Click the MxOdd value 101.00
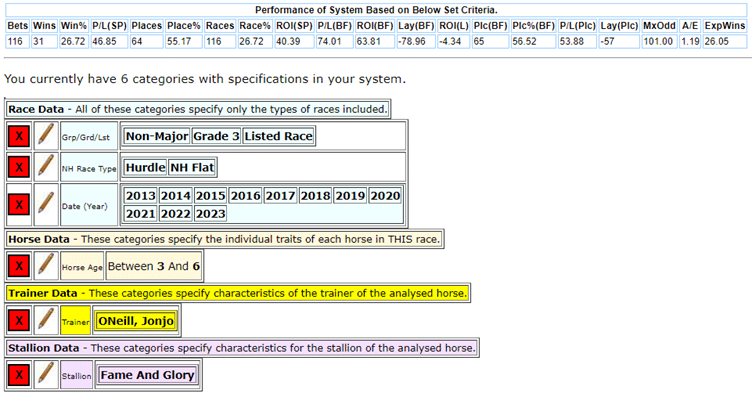Screen dimensions: 752x404 click(659, 42)
